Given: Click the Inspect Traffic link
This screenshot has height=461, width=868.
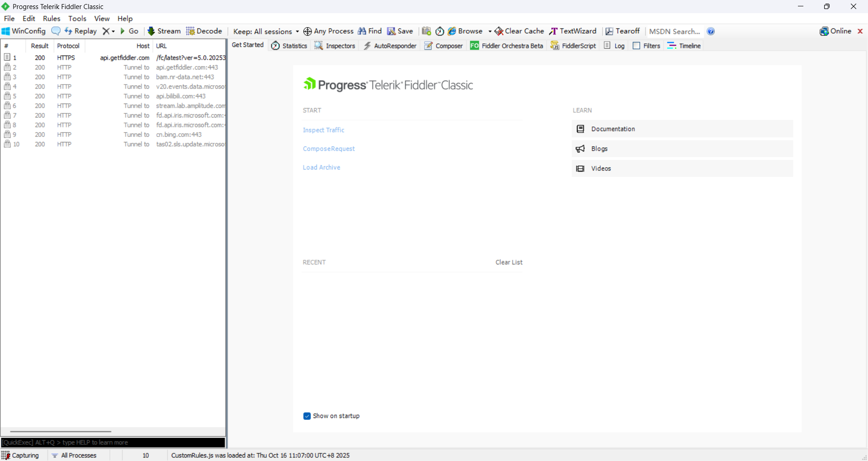Looking at the screenshot, I should (x=324, y=130).
